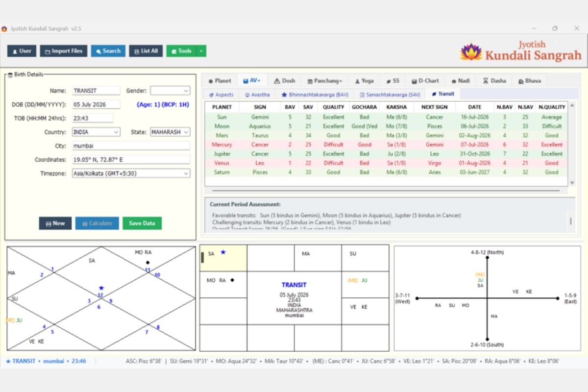Click into the City input field
Viewport: 588px width, 392px height.
[131, 146]
